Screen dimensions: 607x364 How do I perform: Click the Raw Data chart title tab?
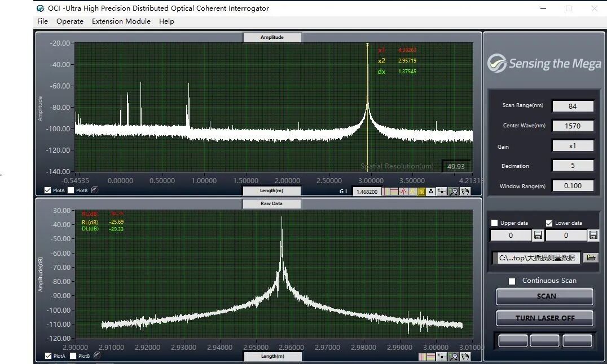click(x=271, y=203)
